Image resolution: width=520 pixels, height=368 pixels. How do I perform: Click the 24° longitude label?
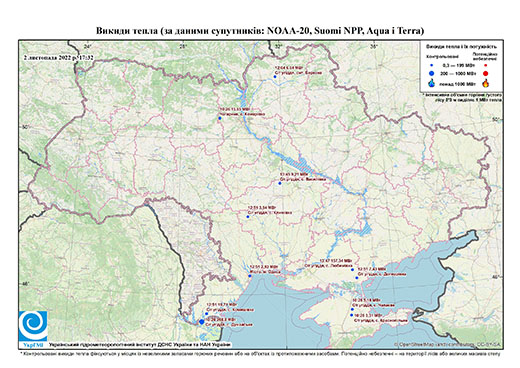pos(88,47)
